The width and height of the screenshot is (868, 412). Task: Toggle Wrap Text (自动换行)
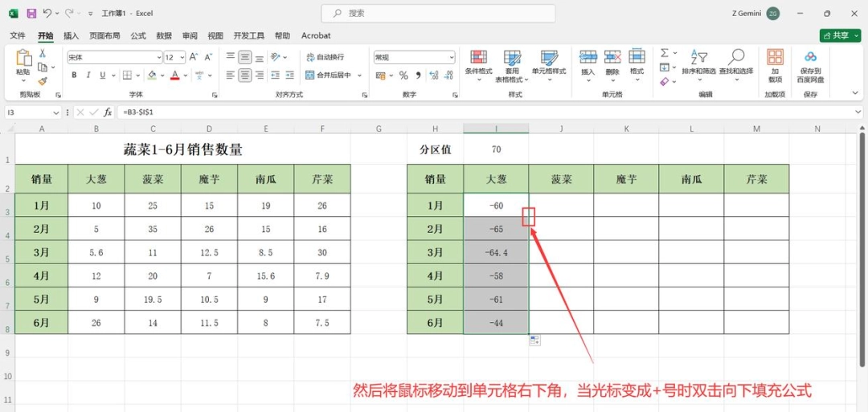point(325,57)
